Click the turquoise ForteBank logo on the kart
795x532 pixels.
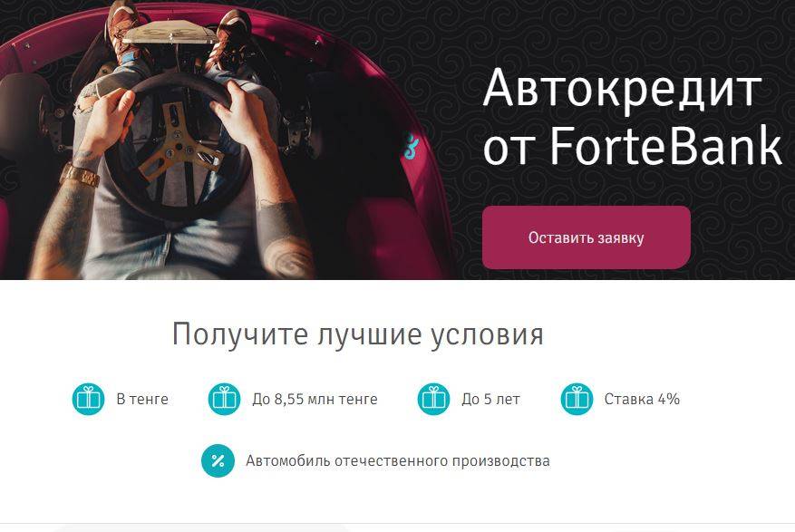(410, 145)
